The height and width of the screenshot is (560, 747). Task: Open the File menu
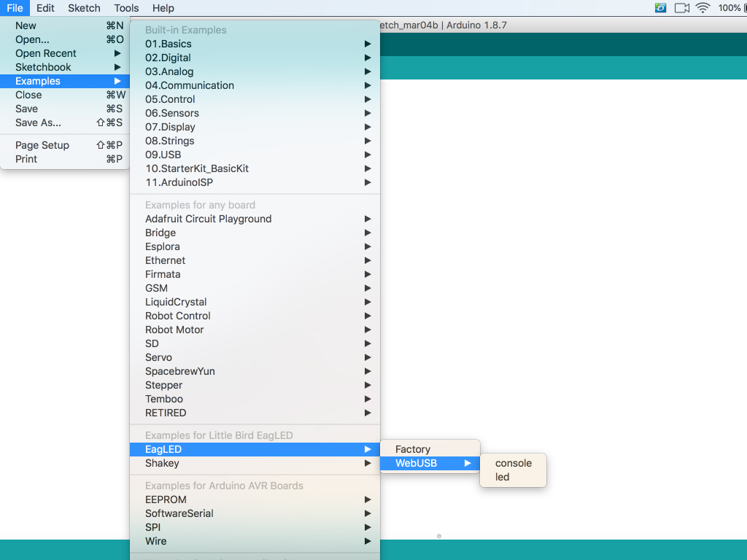pyautogui.click(x=15, y=8)
